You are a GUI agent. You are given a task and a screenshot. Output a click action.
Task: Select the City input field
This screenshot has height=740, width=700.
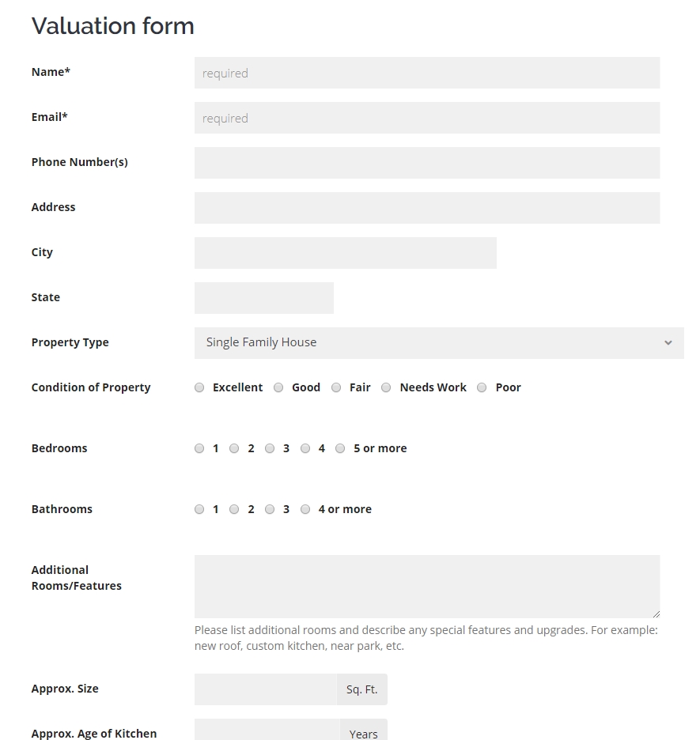click(x=345, y=253)
